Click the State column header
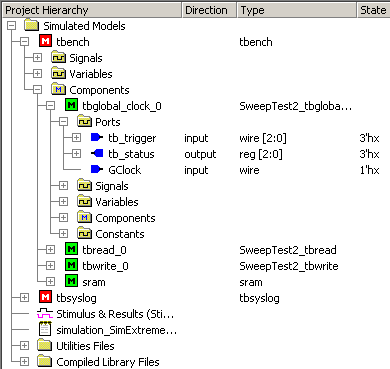 [373, 10]
